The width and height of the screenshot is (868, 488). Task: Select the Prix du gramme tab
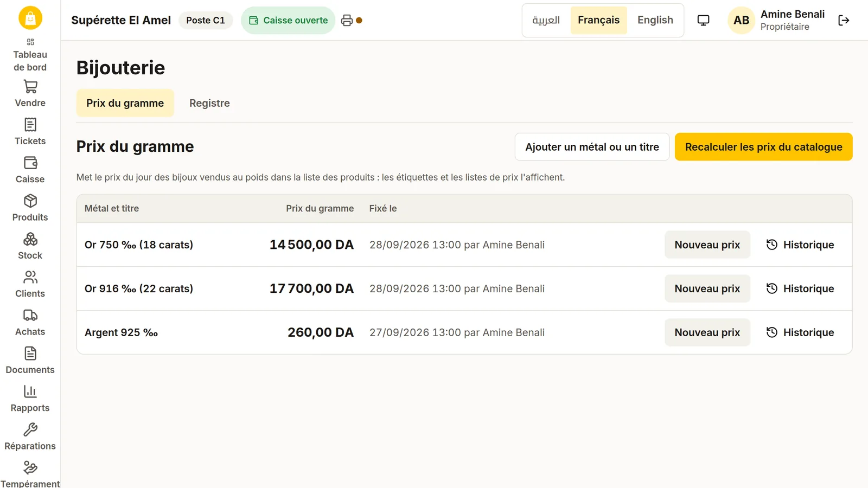pyautogui.click(x=125, y=103)
